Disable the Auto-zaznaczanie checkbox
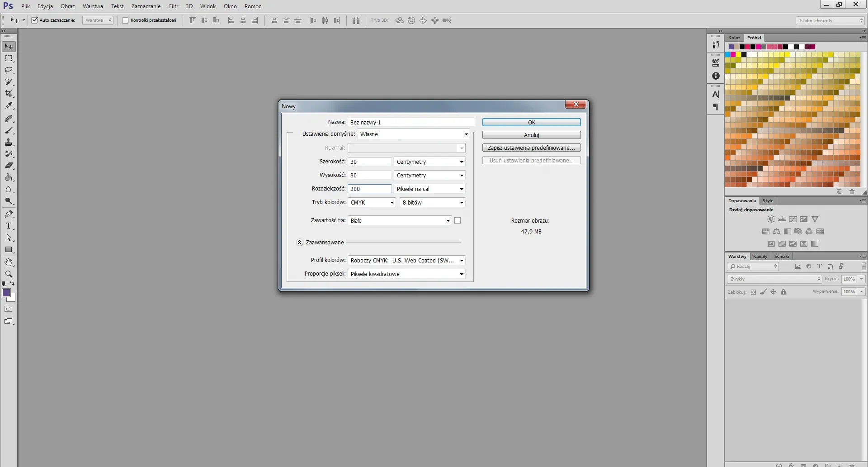This screenshot has width=868, height=467. (x=34, y=20)
